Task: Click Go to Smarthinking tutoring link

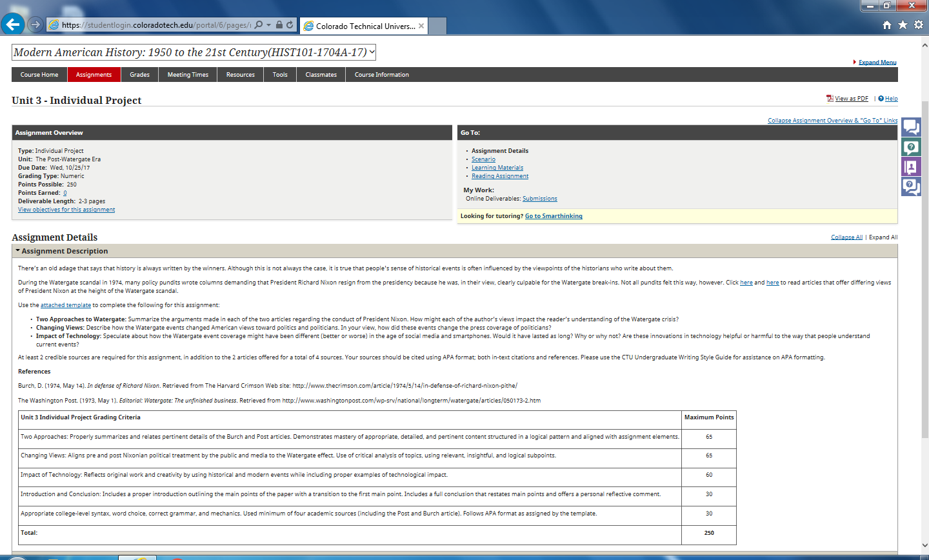Action: point(554,216)
